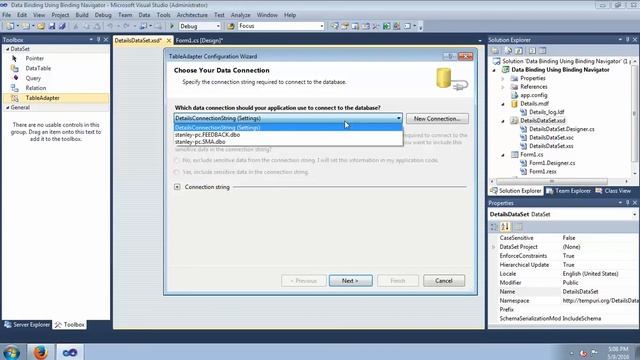Click Alphabetical sort icon in Properties panel

[505, 227]
